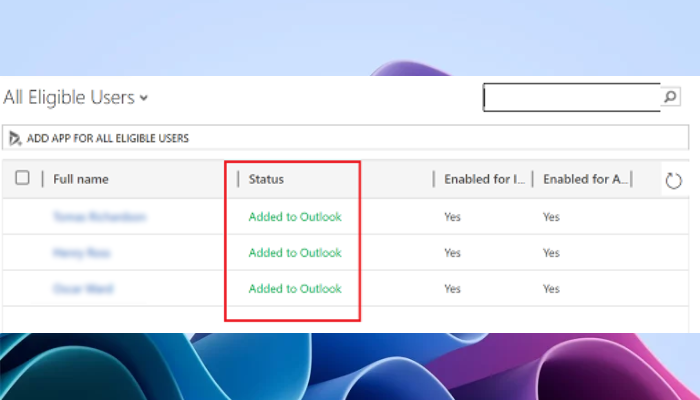Open the second blurred user name link
700x400 pixels.
[81, 253]
